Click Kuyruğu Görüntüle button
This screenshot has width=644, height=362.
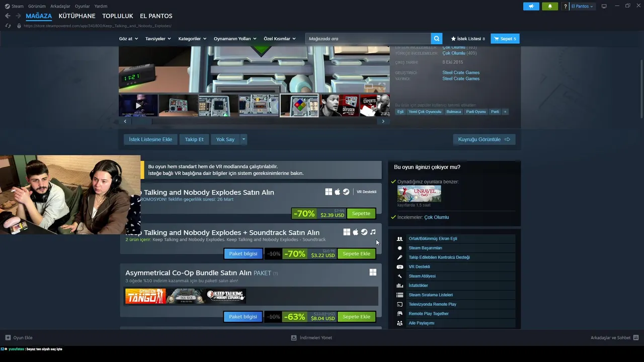tap(484, 139)
